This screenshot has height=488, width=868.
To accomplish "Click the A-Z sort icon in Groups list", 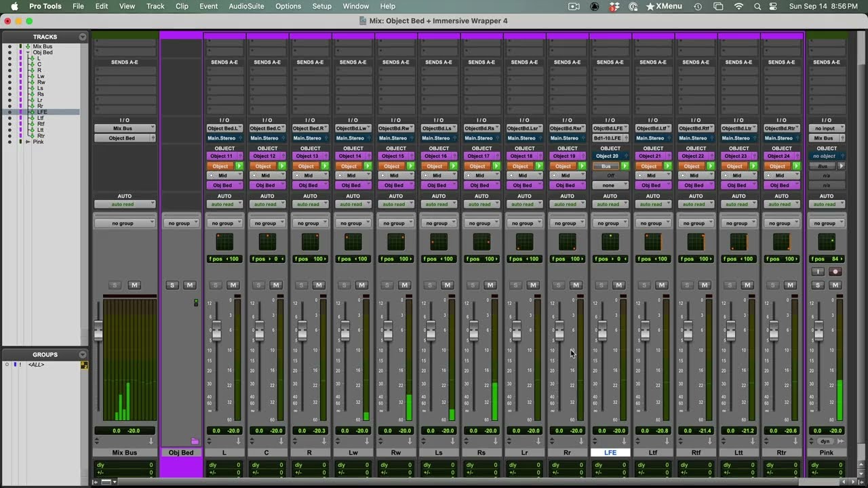I will 84,365.
